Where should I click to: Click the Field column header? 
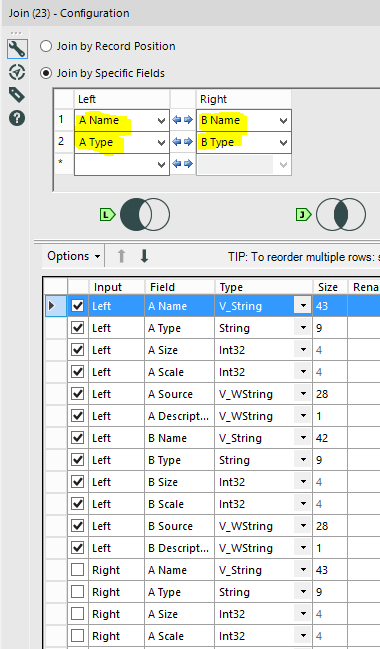(180, 287)
